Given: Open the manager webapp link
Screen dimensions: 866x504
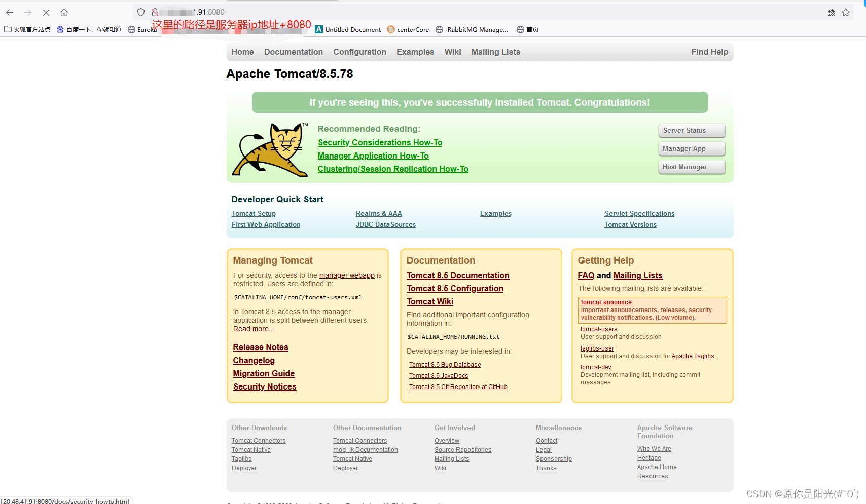Looking at the screenshot, I should pyautogui.click(x=347, y=275).
